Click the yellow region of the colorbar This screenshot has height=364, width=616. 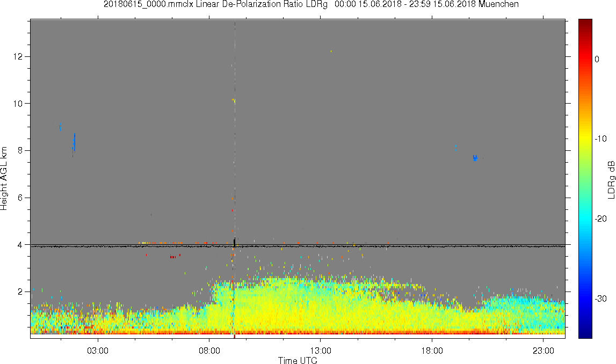tap(585, 138)
